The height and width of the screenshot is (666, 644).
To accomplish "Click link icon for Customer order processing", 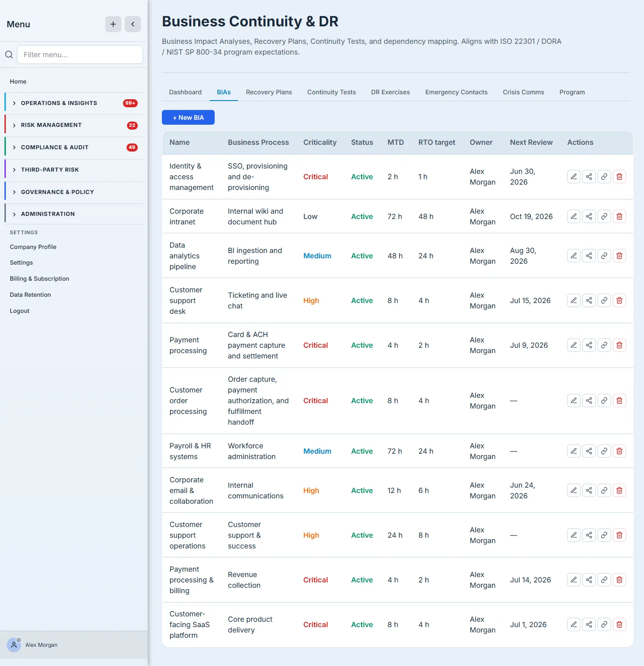I will click(x=604, y=400).
